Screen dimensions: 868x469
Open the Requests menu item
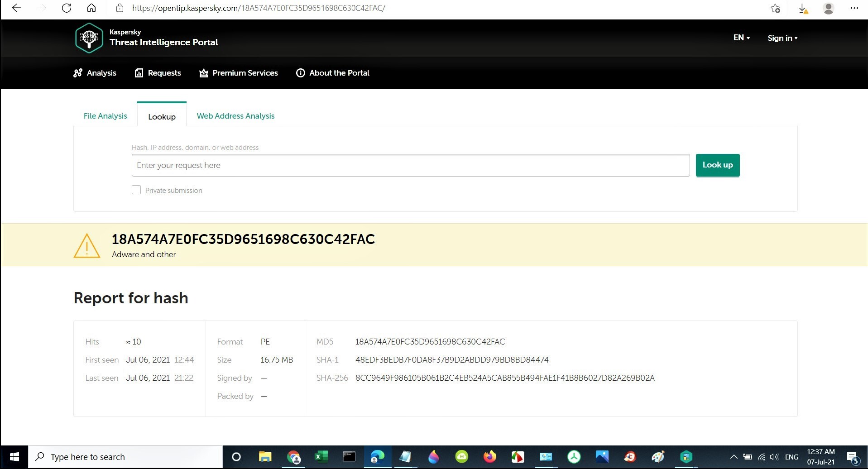(x=158, y=73)
